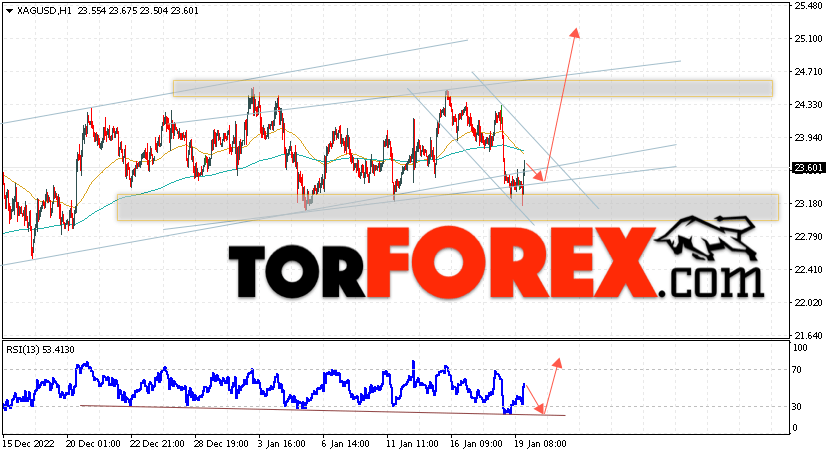
Task: Click the blue RSI indicator line
Action: pyautogui.click(x=265, y=385)
